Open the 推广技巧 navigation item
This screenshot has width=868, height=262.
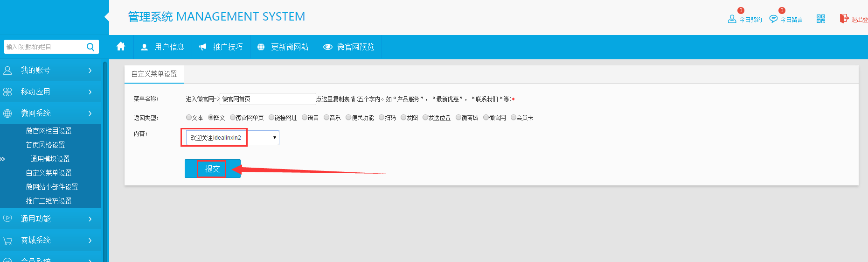click(x=221, y=47)
